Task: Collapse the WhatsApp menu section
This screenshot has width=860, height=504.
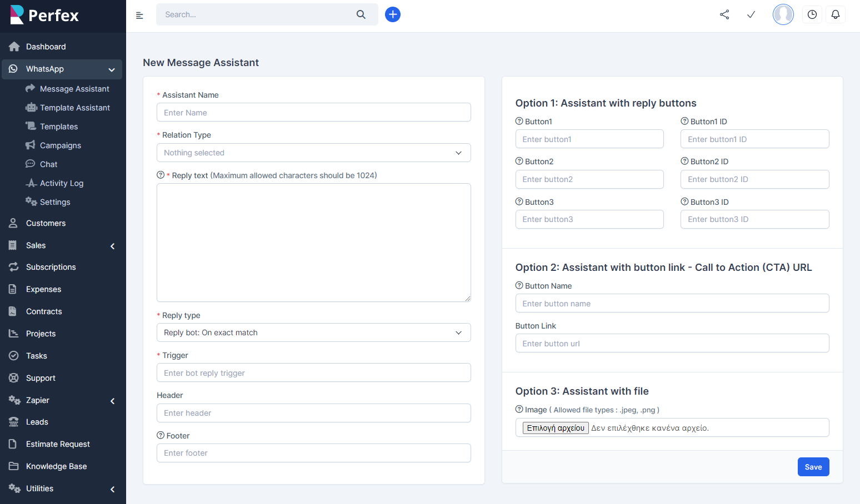Action: pos(62,69)
